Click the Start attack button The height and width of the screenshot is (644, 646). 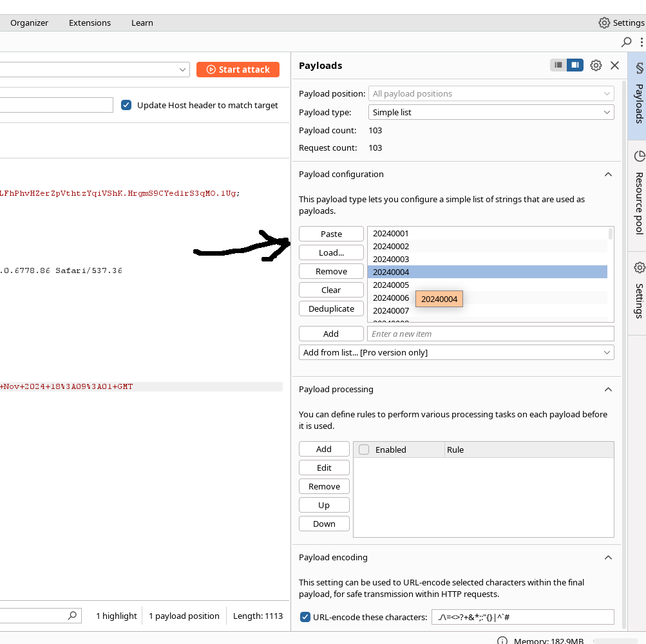tap(238, 70)
